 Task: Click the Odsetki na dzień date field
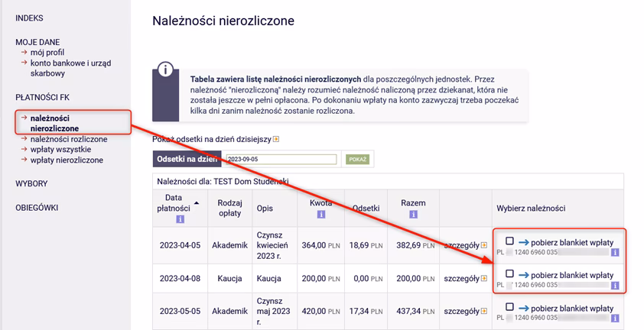[x=281, y=159]
